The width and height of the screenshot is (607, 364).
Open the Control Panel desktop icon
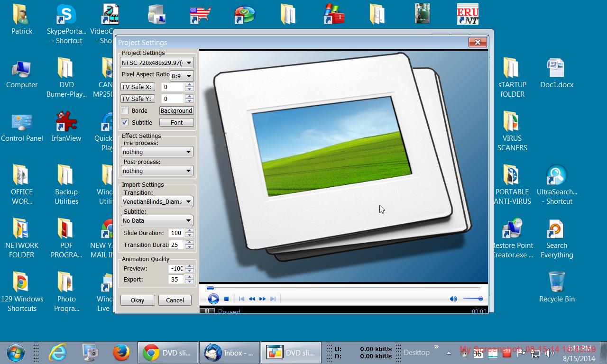(22, 127)
